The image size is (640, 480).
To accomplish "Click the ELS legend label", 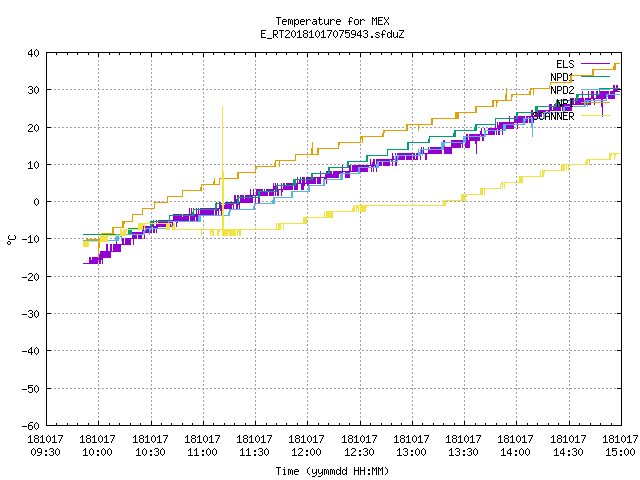I will point(565,64).
